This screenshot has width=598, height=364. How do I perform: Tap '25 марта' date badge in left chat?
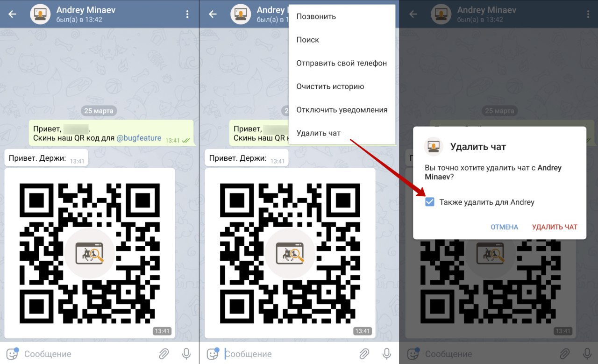(x=99, y=111)
